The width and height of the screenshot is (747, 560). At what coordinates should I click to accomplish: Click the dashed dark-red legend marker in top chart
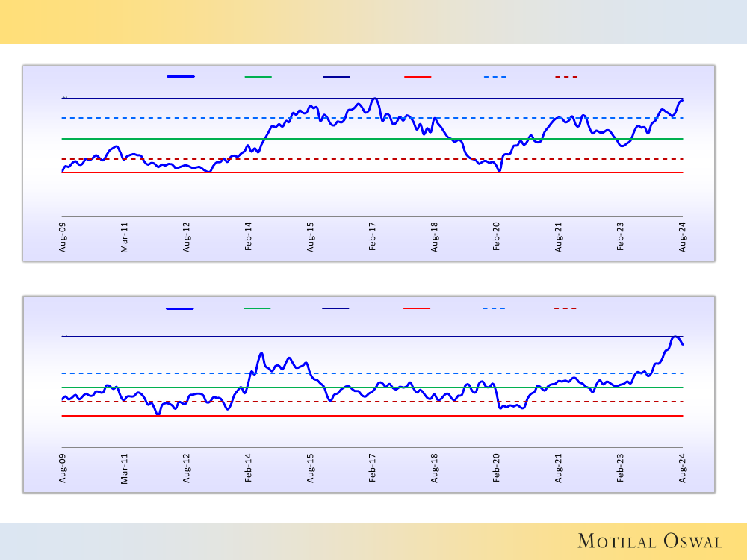pos(566,76)
